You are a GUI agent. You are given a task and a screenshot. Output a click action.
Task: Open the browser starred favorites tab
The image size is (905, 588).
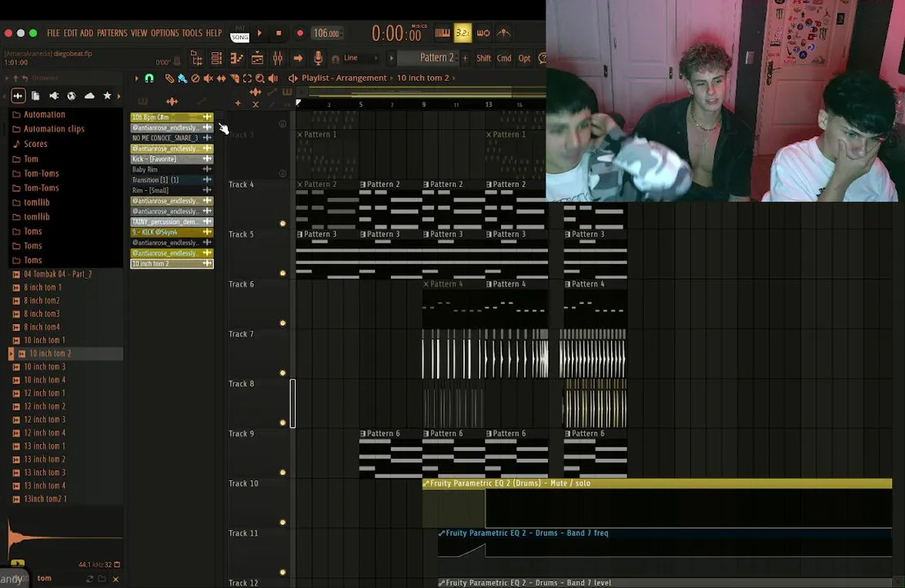tap(107, 96)
